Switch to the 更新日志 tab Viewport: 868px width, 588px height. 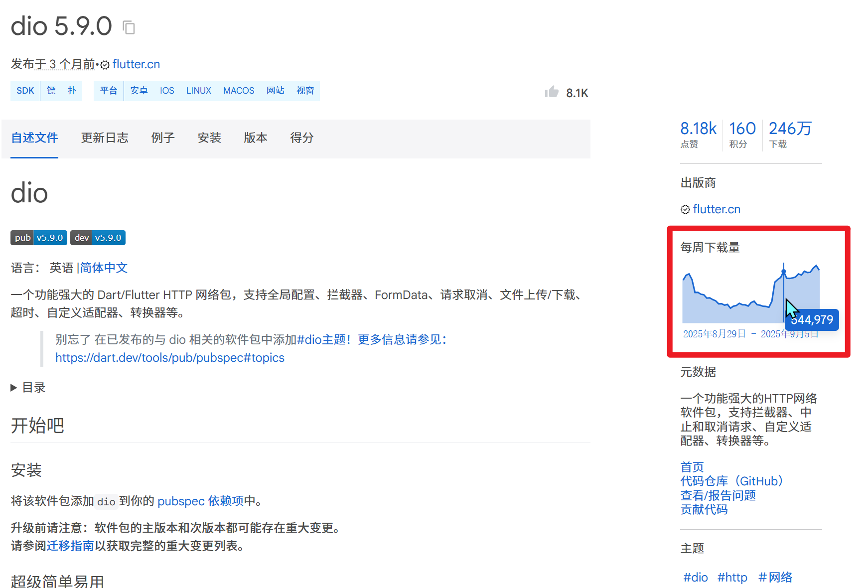coord(105,138)
